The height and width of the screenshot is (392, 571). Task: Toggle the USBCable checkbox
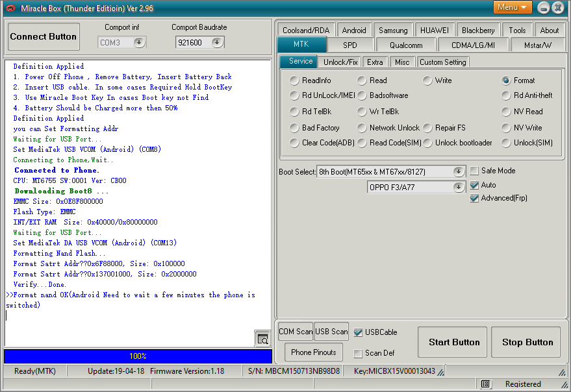359,332
